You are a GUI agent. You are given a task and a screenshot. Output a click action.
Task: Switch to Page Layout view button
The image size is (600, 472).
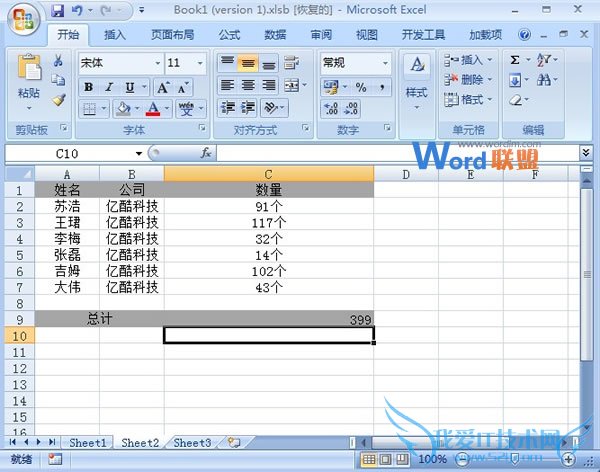[385, 459]
